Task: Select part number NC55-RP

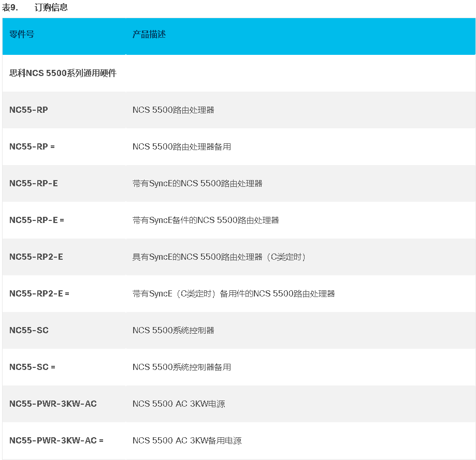Action: pos(28,110)
